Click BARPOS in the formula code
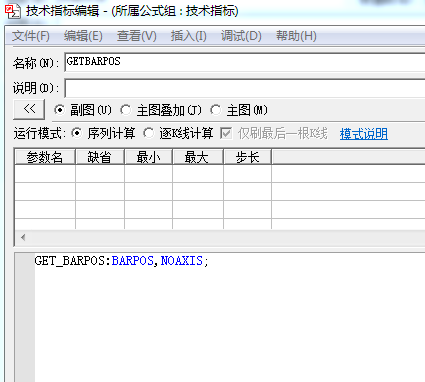425x382 pixels. pos(133,261)
